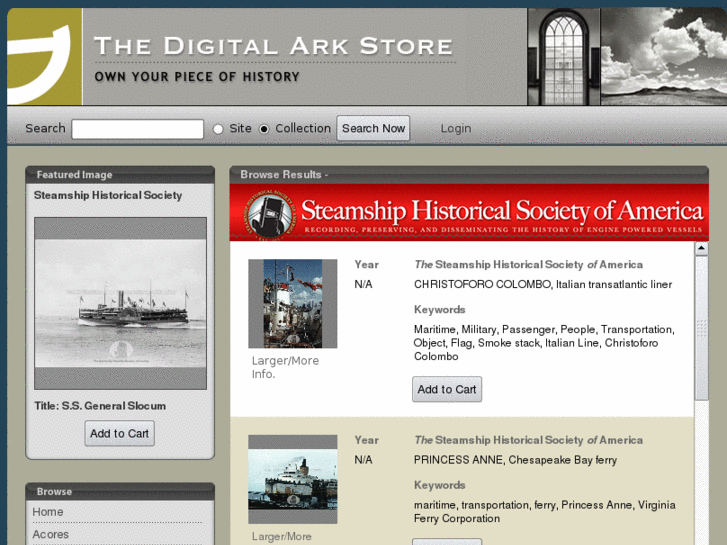The height and width of the screenshot is (545, 727).
Task: Click Christoforo Colombo keywords text
Action: pos(544,343)
